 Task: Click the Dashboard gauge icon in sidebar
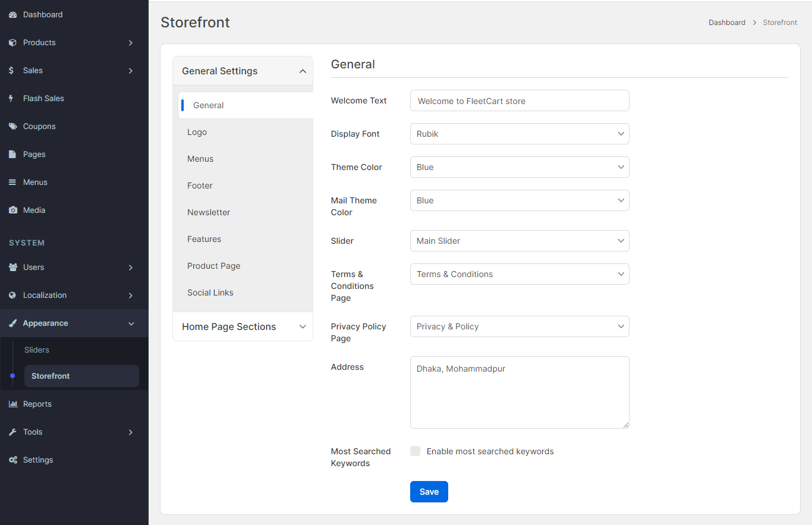point(12,15)
